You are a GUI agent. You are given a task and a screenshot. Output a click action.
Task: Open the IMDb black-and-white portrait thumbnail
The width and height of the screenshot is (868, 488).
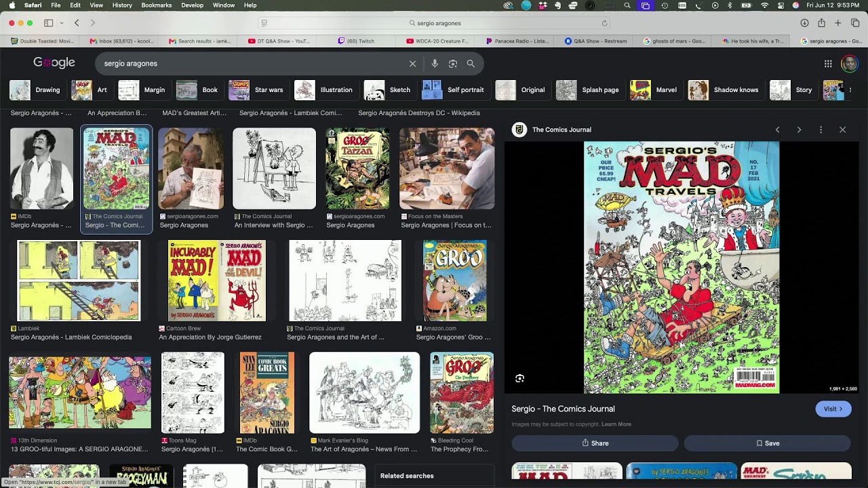tap(41, 168)
